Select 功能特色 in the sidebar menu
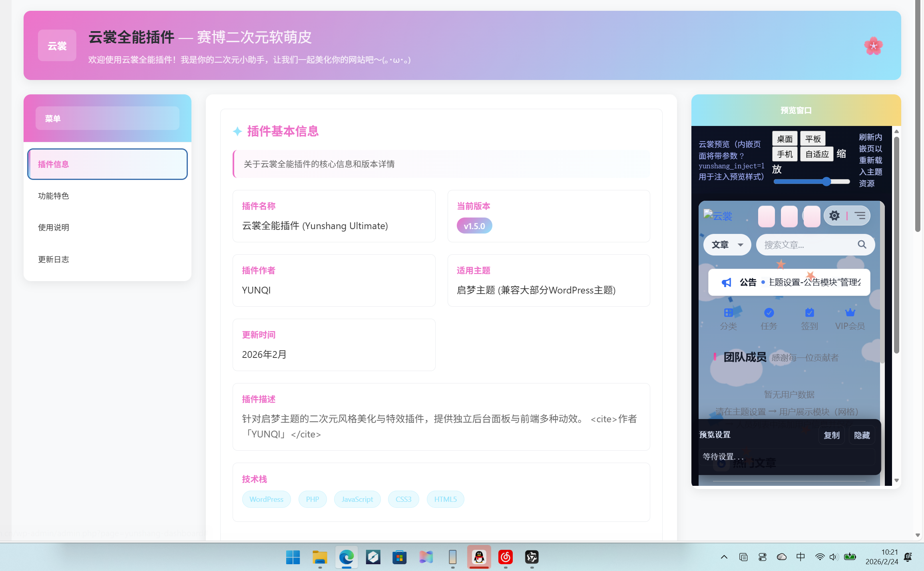 click(x=108, y=196)
